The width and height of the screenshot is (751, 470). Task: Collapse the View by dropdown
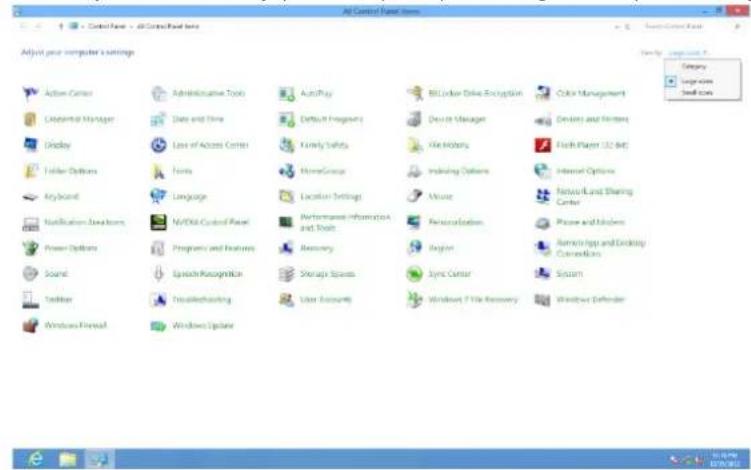pos(688,53)
